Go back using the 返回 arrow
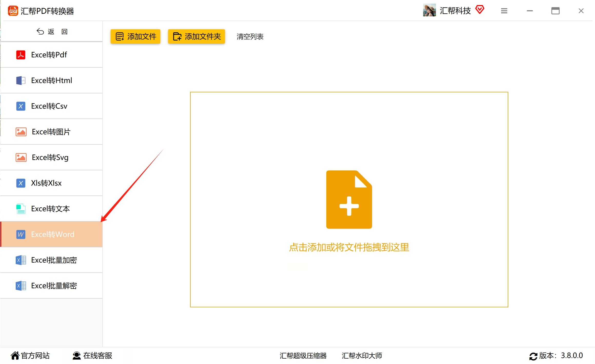The image size is (595, 364). click(40, 32)
